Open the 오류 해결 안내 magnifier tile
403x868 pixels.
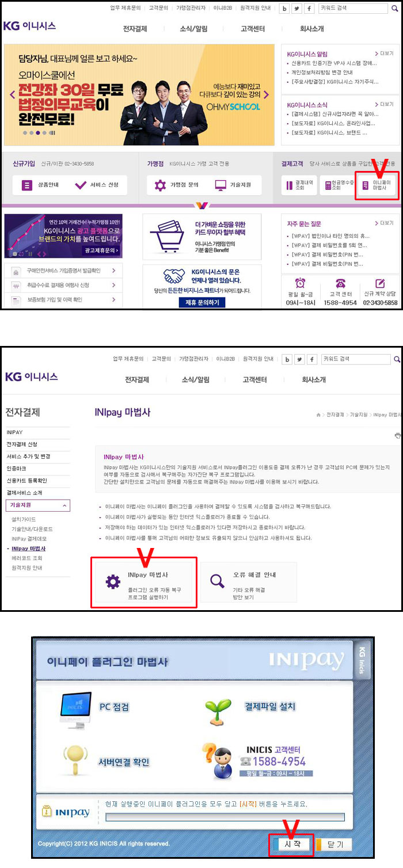[249, 581]
